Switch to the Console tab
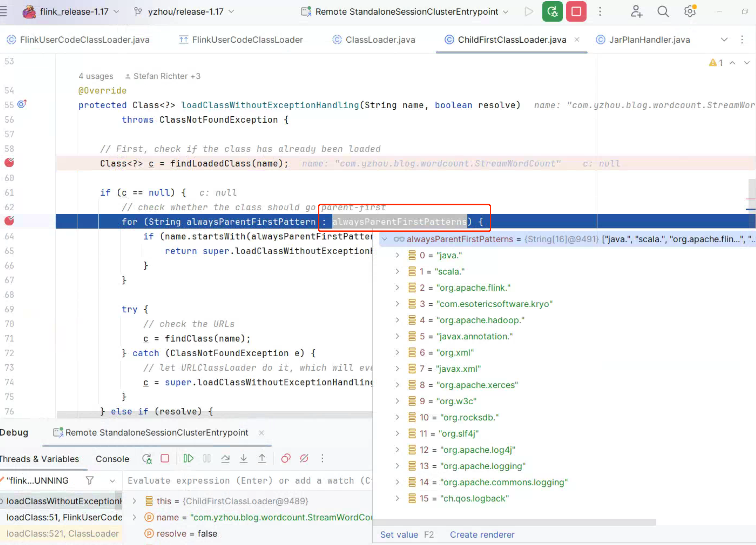756x545 pixels. pos(112,459)
